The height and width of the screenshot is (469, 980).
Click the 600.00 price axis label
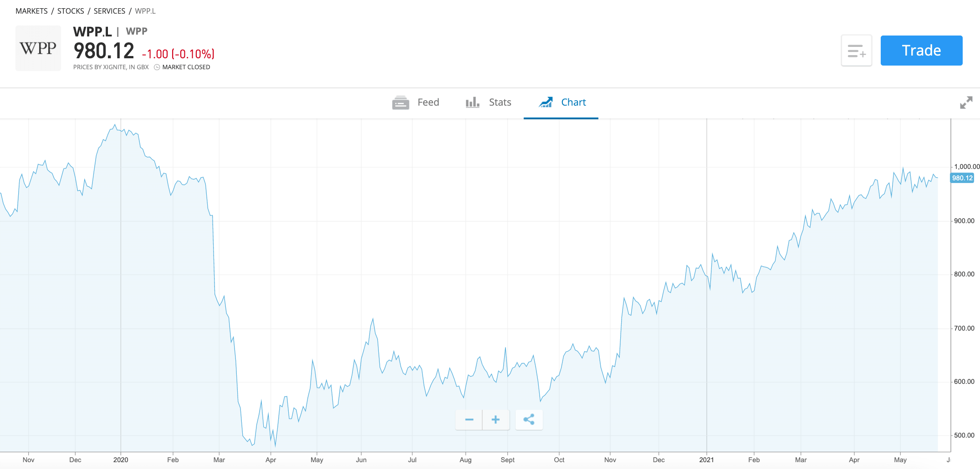(x=964, y=382)
